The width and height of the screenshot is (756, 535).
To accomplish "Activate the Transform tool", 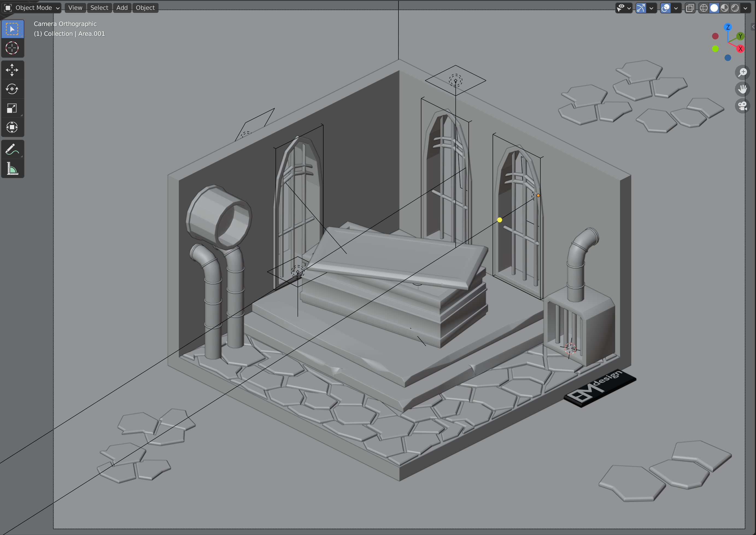I will pyautogui.click(x=12, y=127).
